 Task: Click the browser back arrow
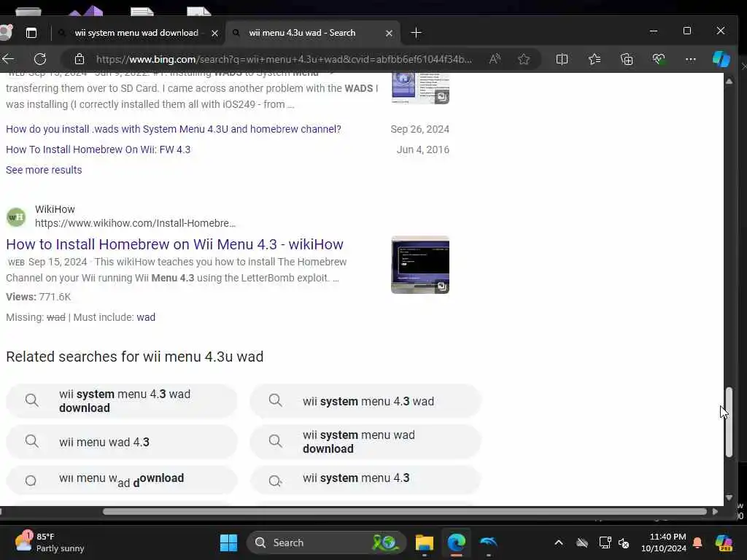(9, 59)
